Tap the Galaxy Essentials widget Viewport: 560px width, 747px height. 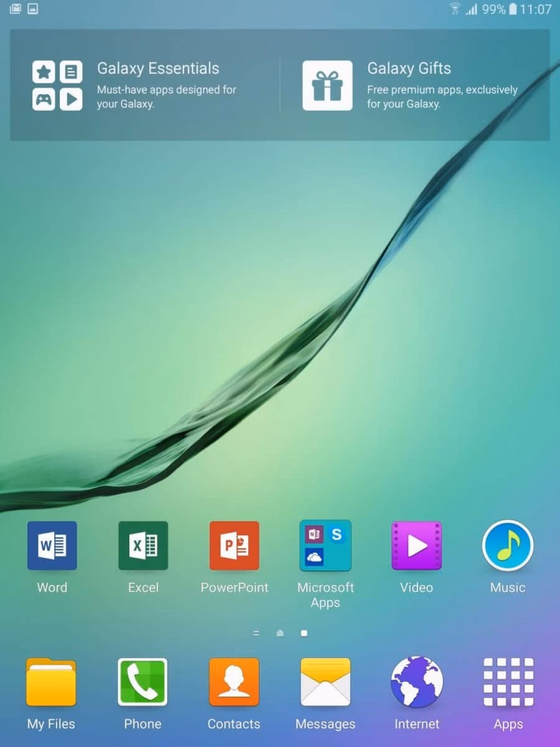click(x=145, y=85)
